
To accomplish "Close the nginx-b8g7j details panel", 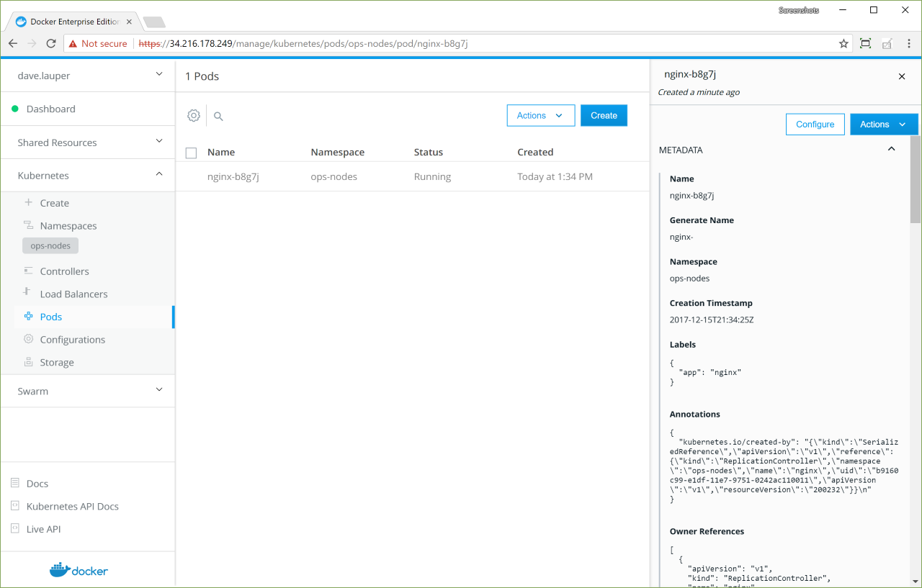I will [x=902, y=76].
